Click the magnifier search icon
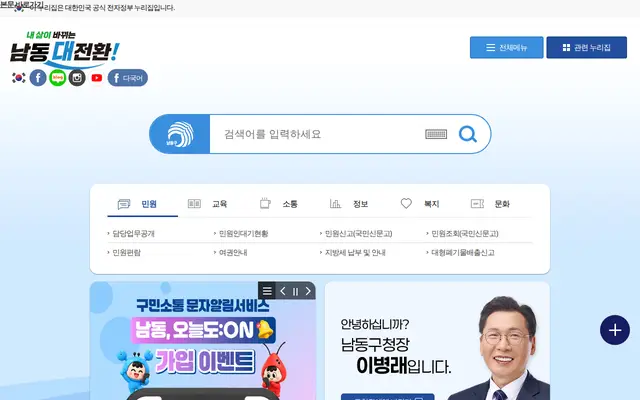640x400 pixels. (x=468, y=134)
